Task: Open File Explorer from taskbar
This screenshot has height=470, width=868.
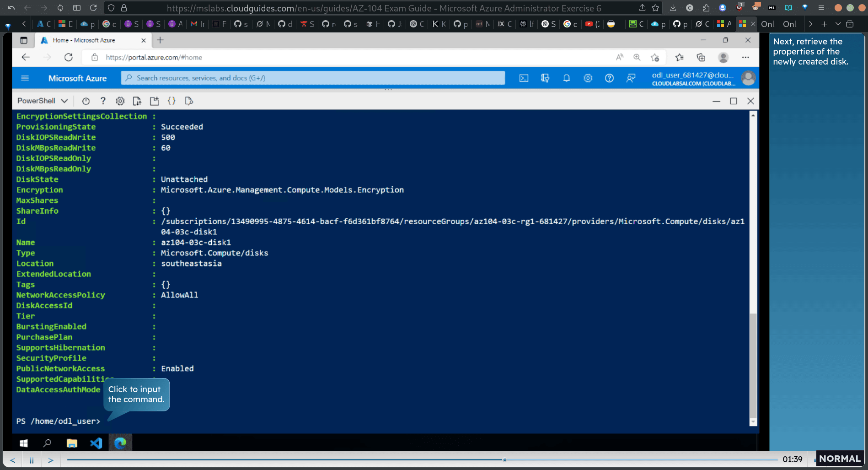Action: coord(72,443)
